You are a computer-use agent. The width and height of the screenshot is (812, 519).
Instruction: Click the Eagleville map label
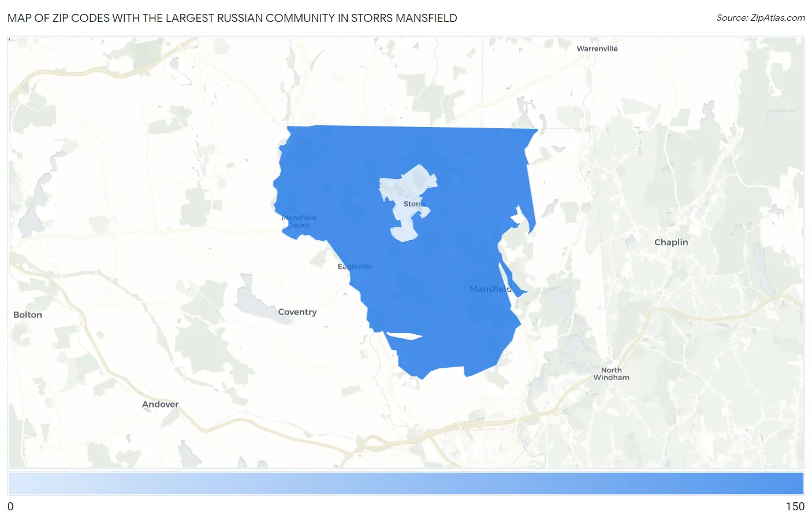[x=355, y=266]
